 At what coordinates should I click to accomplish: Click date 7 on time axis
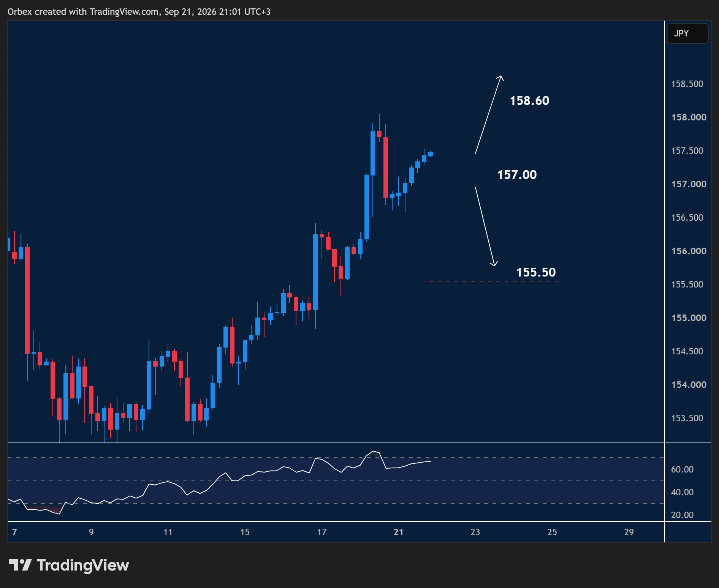(14, 532)
